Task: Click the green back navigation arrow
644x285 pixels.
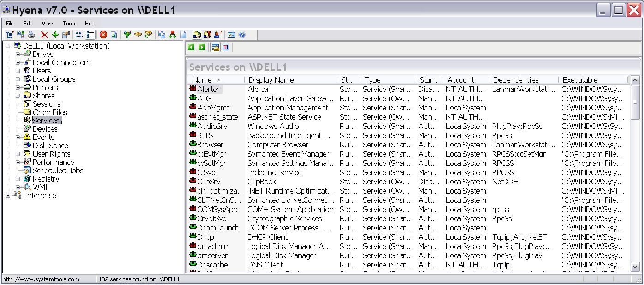Action: (x=191, y=47)
